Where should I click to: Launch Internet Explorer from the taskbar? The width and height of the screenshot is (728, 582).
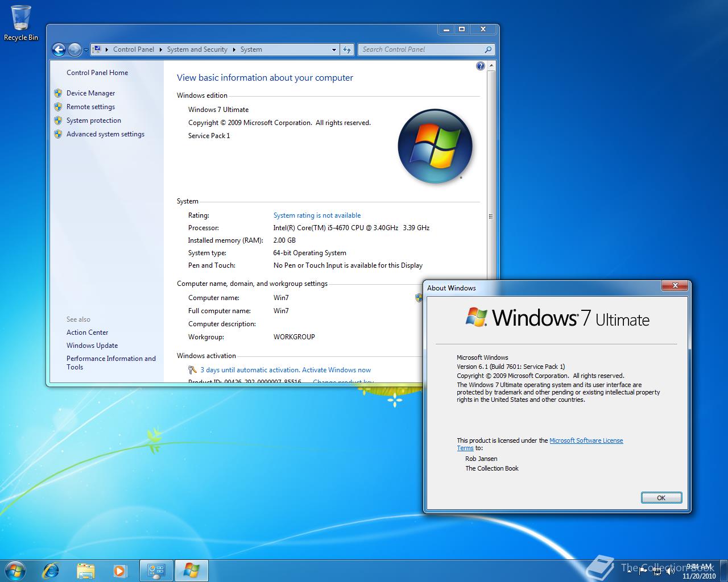point(51,571)
